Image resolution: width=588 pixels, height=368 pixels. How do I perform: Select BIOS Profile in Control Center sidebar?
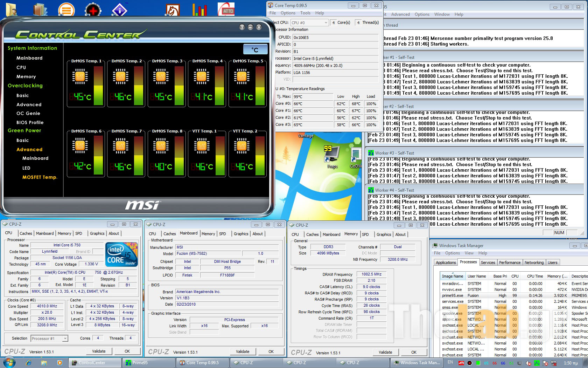tap(30, 122)
